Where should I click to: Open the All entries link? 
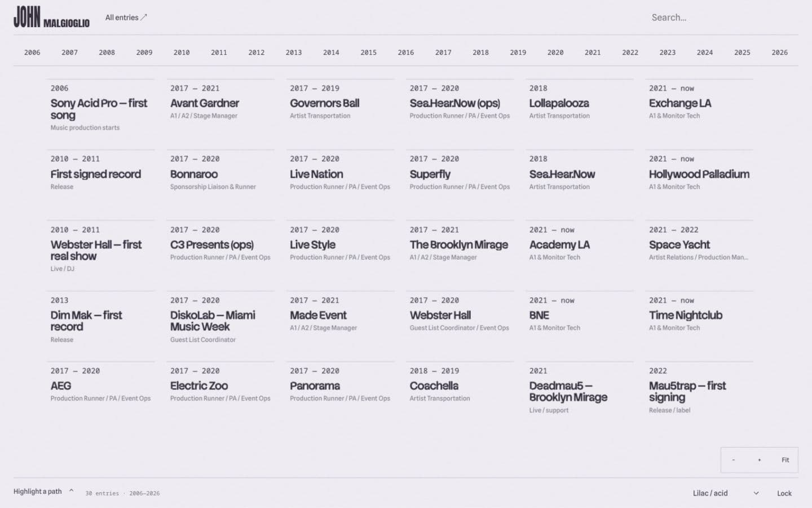coord(126,17)
